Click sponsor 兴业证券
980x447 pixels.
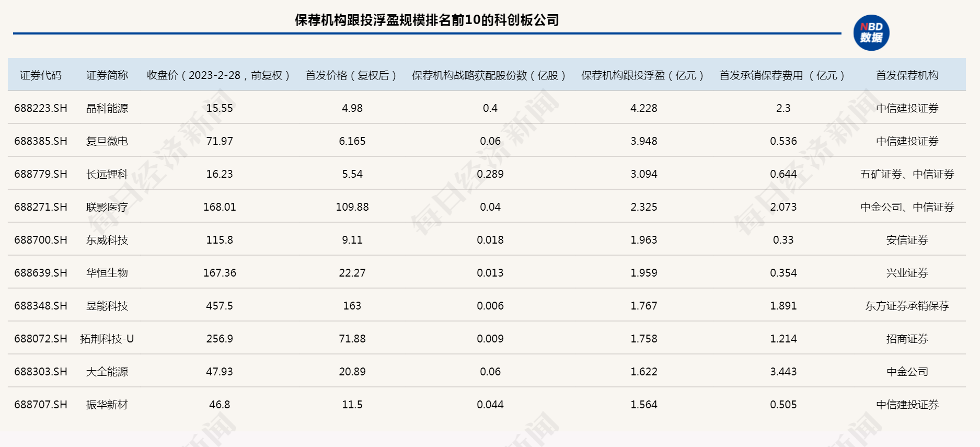pos(907,273)
